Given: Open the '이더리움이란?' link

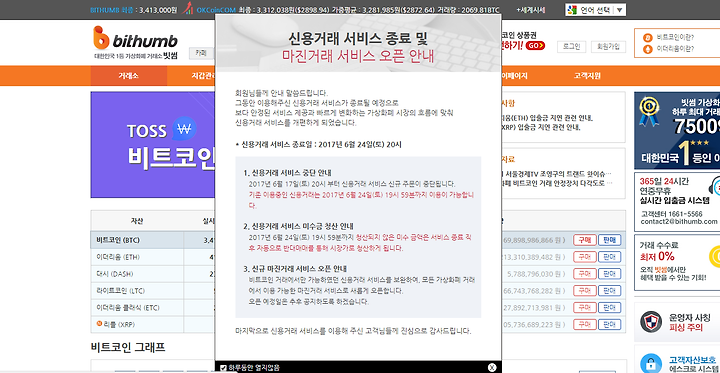Looking at the screenshot, I should (x=675, y=49).
